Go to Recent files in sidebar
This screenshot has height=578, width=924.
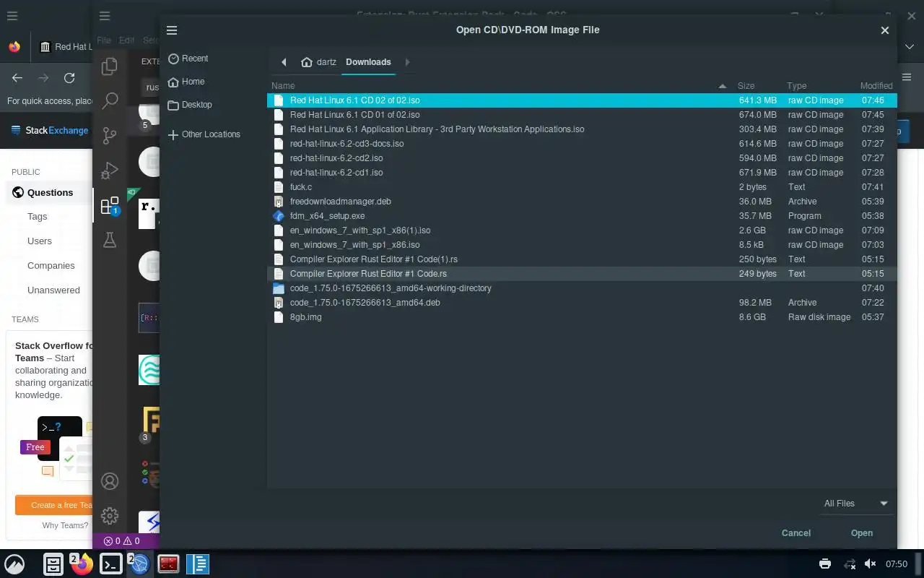188,59
